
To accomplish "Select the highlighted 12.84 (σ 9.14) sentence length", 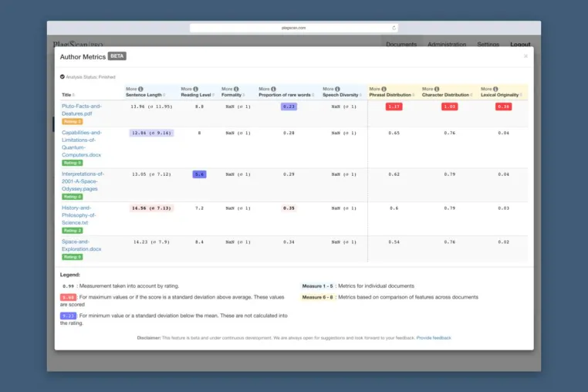I will click(151, 133).
